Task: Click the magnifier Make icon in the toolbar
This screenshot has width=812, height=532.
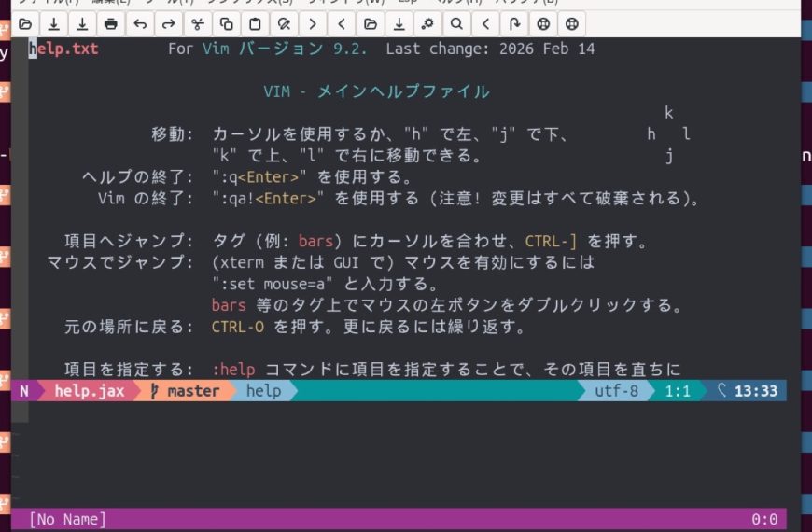Action: pos(456,24)
